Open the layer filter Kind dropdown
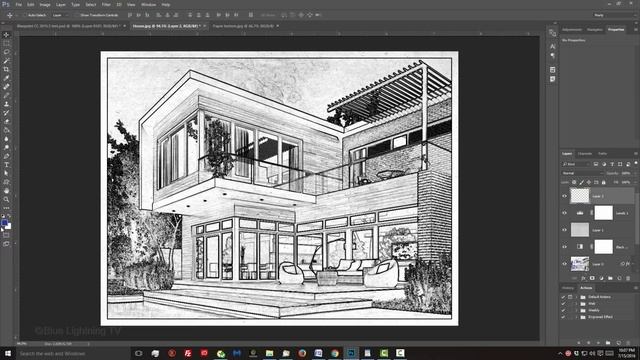 [x=576, y=164]
